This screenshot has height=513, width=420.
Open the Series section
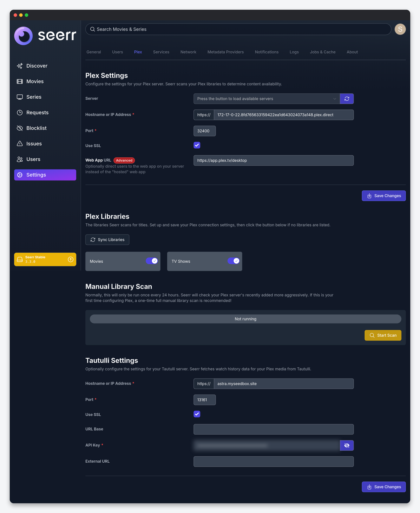pyautogui.click(x=45, y=97)
